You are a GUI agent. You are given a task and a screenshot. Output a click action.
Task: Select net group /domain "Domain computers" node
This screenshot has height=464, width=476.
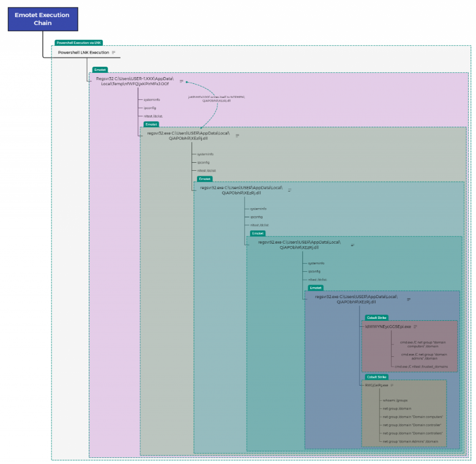click(x=413, y=417)
